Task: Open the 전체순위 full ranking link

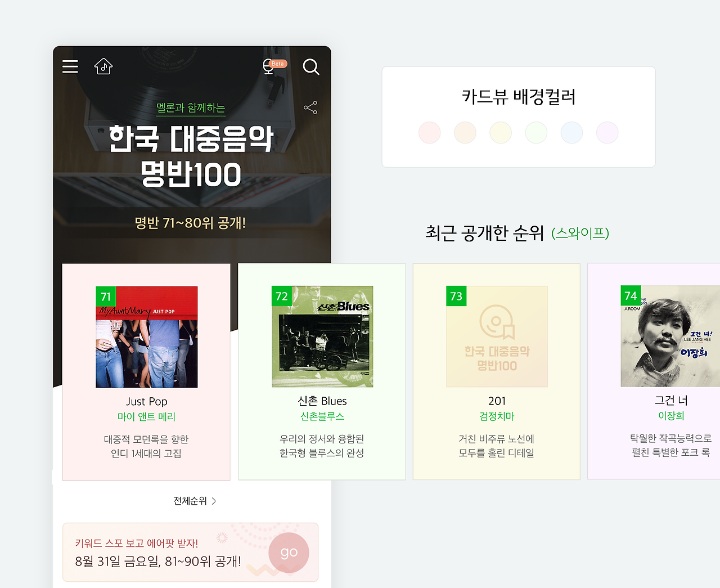Action: pos(195,501)
